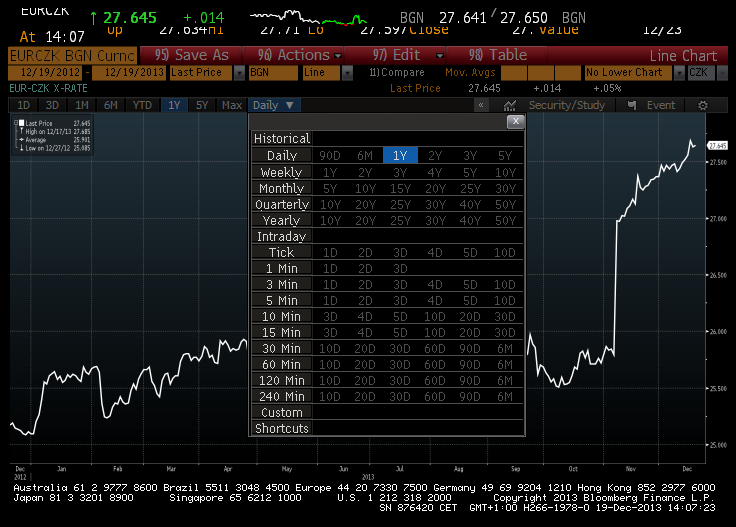Open the Shortcuts row
The image size is (736, 527).
[387, 428]
